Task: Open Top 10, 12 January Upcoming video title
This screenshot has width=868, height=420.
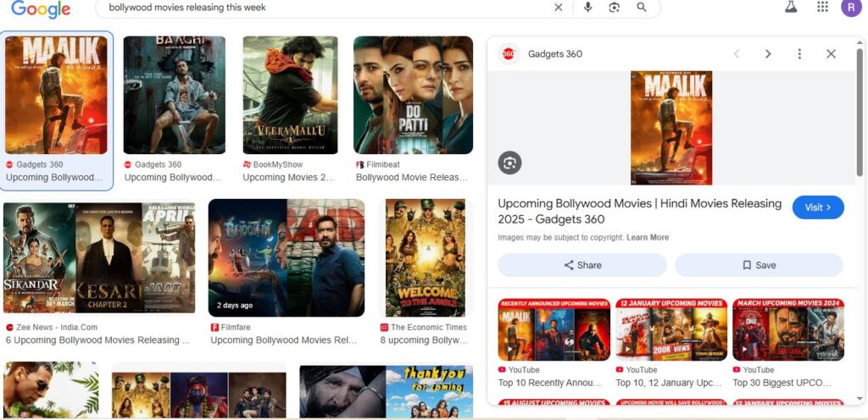Action: [669, 383]
